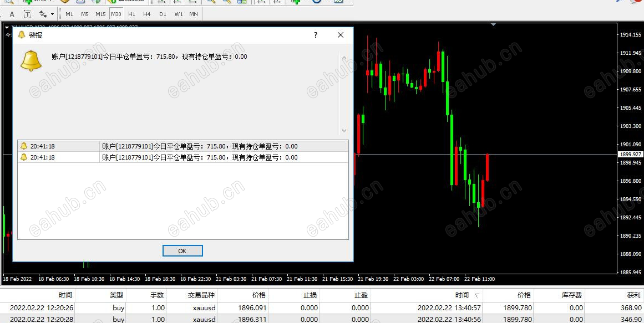Image resolution: width=644 pixels, height=323 pixels.
Task: Click the bell icon in 警报 title bar
Action: [x=22, y=35]
